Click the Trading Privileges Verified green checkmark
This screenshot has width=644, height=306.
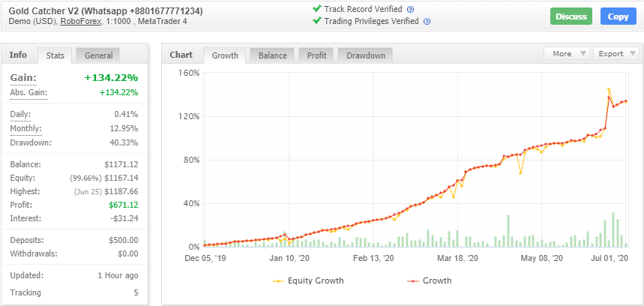pyautogui.click(x=316, y=21)
